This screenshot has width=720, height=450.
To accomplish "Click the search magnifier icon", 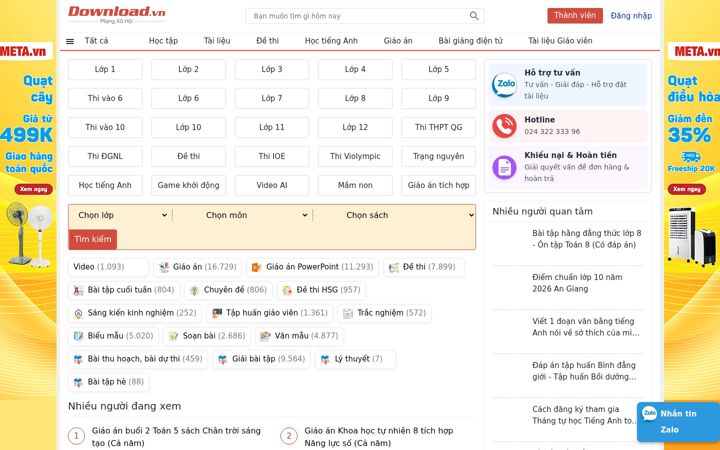I will tap(474, 16).
